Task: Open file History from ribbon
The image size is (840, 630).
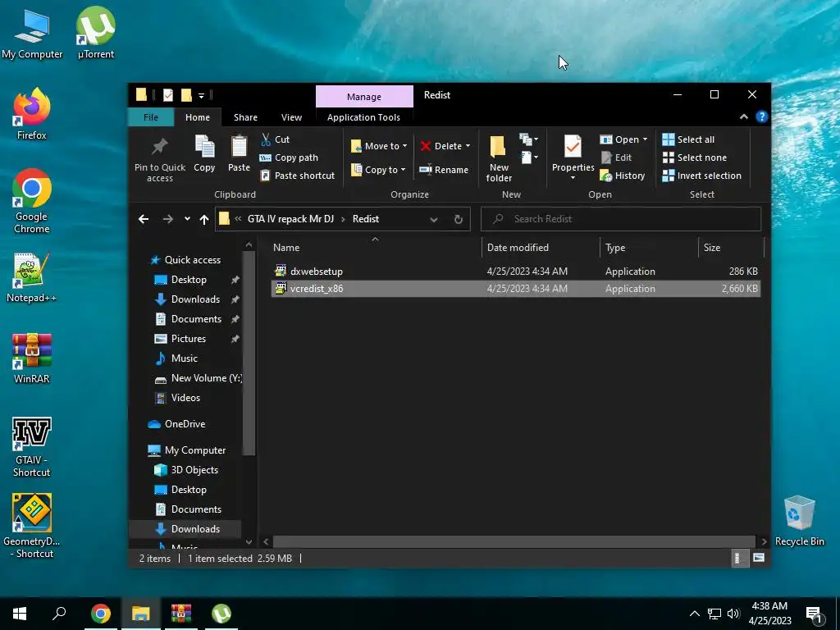Action: point(623,176)
